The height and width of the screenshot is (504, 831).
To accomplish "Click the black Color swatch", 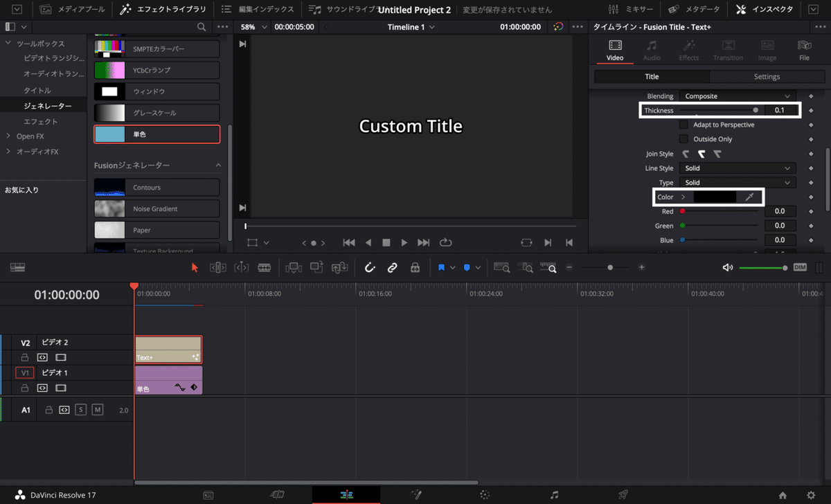I will coord(715,197).
